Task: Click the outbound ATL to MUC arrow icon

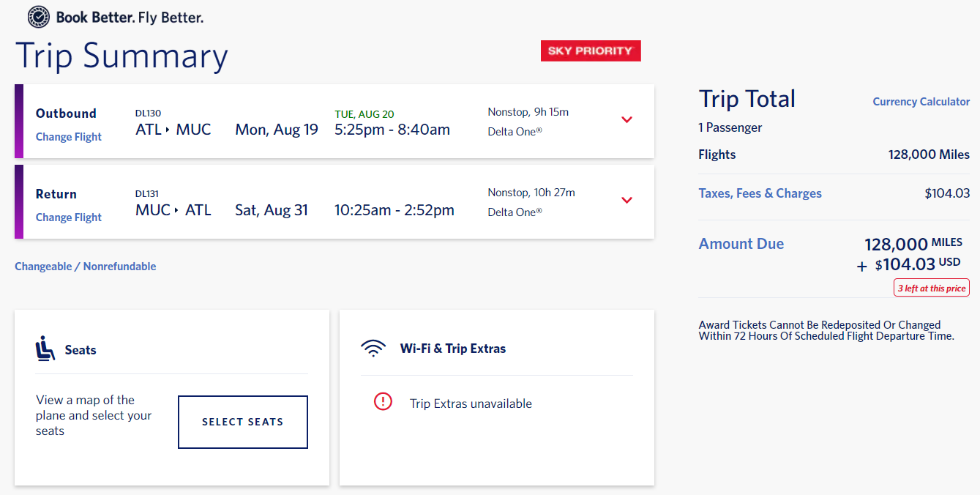Action: coord(168,130)
